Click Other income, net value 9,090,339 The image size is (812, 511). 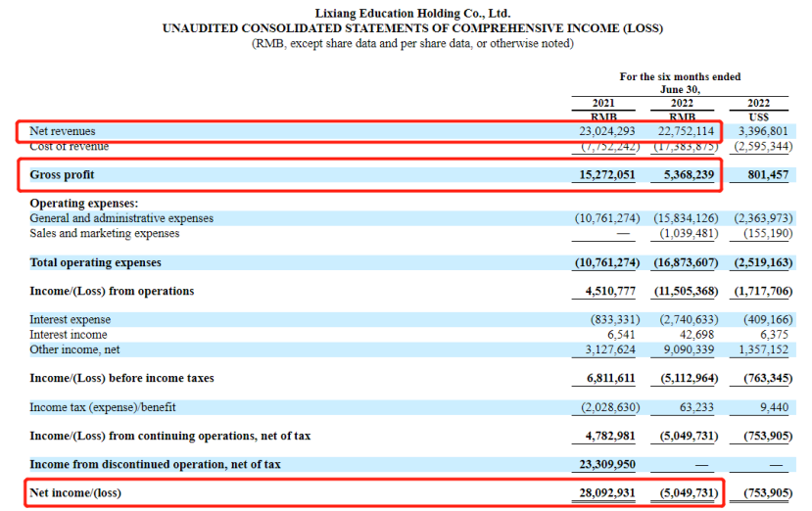click(x=687, y=348)
